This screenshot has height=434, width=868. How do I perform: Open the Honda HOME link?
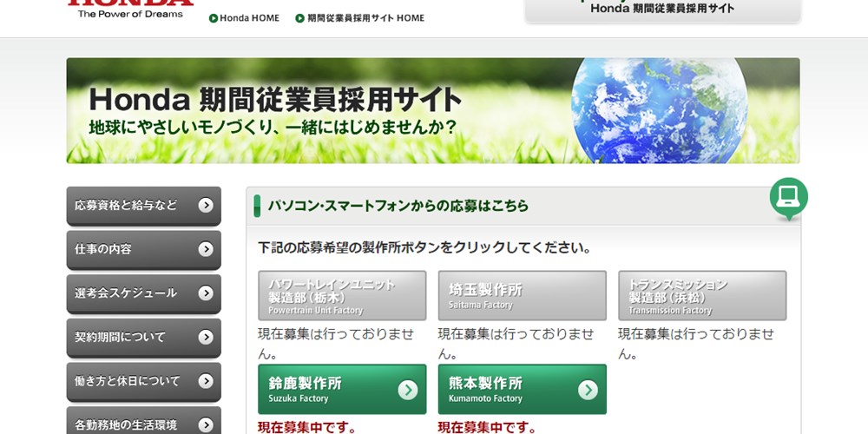tap(249, 17)
